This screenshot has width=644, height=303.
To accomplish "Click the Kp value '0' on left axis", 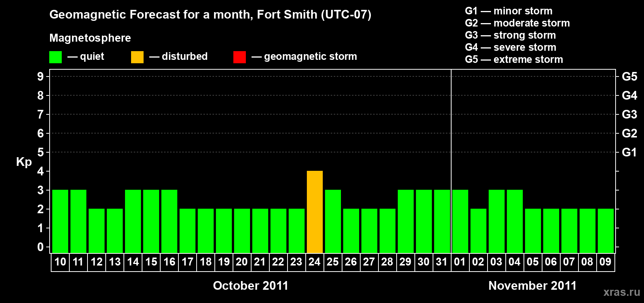I will coord(41,247).
